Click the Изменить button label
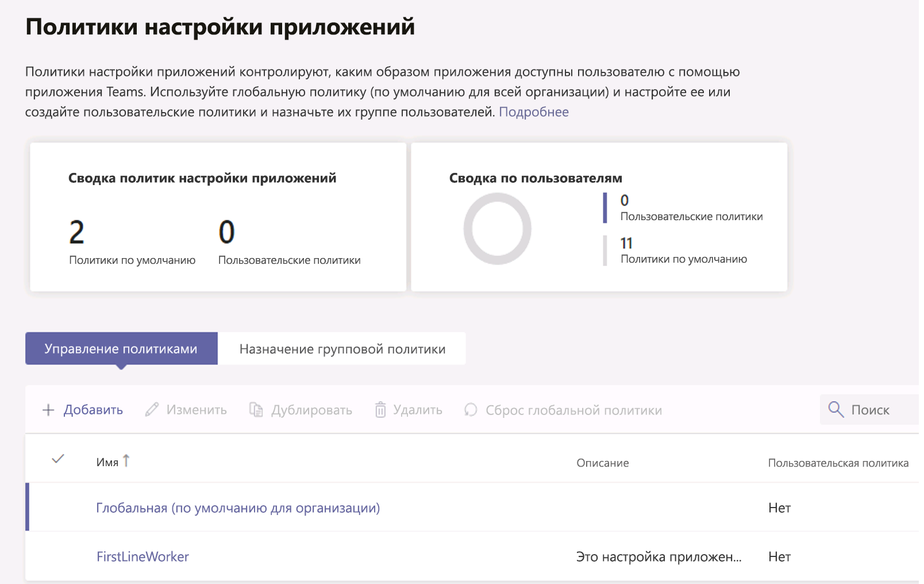 click(x=197, y=410)
